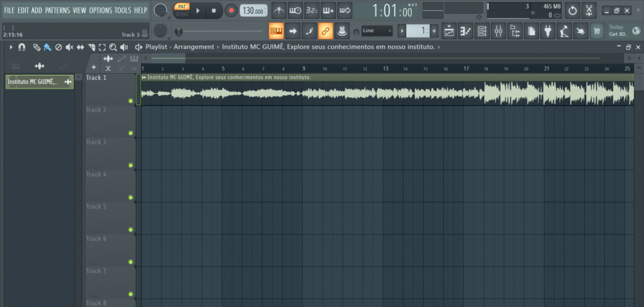Start playback with the play button
Screen dimensions: 644x307
point(198,11)
